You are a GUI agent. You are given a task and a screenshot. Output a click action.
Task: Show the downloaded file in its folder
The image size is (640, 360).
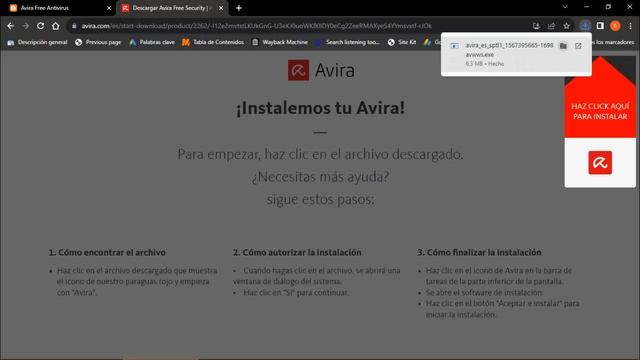563,46
